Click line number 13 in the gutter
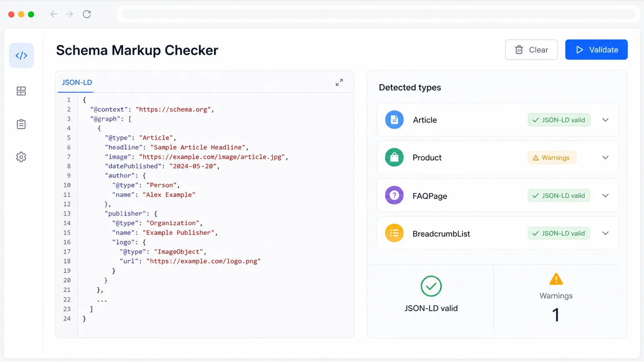The width and height of the screenshot is (644, 362). pos(67,214)
